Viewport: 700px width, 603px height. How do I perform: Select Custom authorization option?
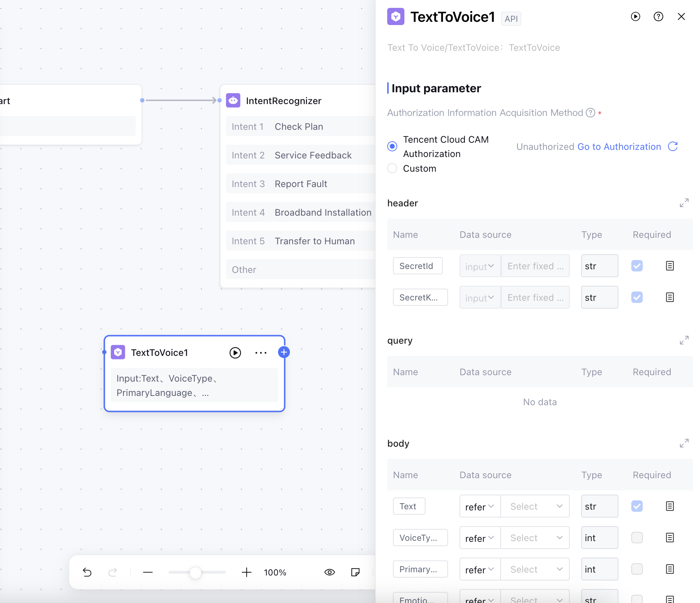coord(392,168)
